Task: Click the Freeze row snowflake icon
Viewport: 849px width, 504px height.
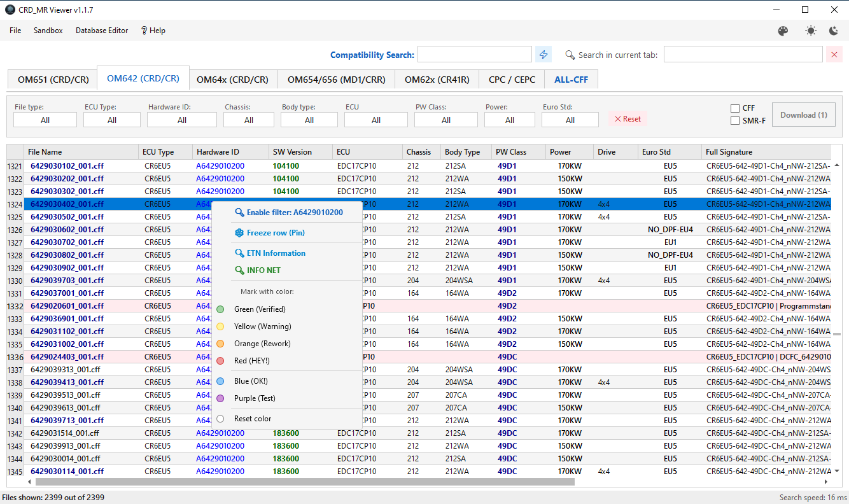Action: [x=239, y=233]
